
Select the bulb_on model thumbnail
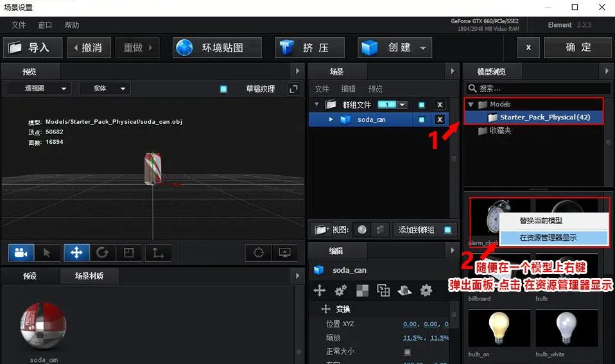coord(499,328)
